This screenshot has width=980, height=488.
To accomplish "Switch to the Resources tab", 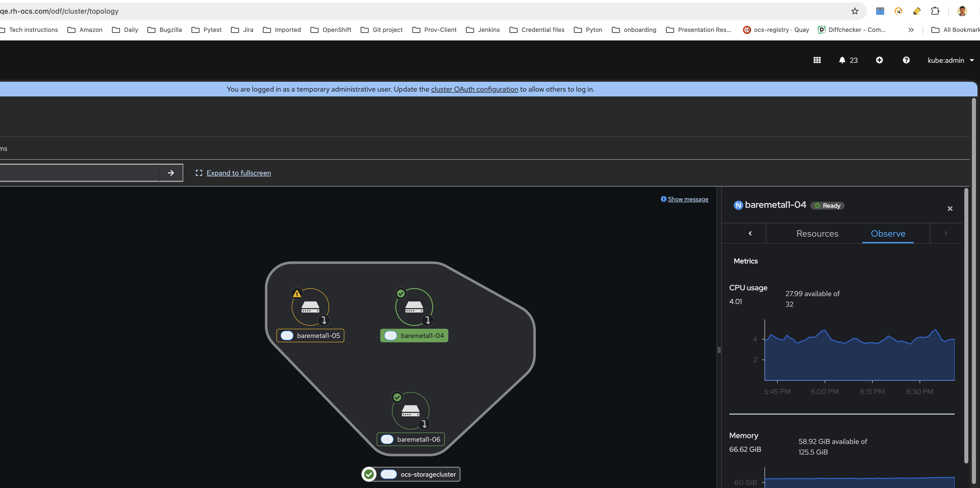I will pos(817,234).
